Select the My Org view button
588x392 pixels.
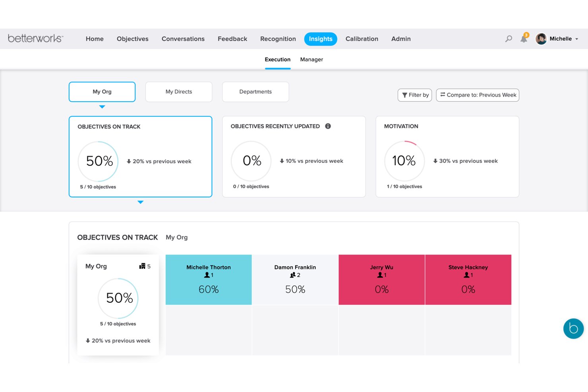pos(102,92)
